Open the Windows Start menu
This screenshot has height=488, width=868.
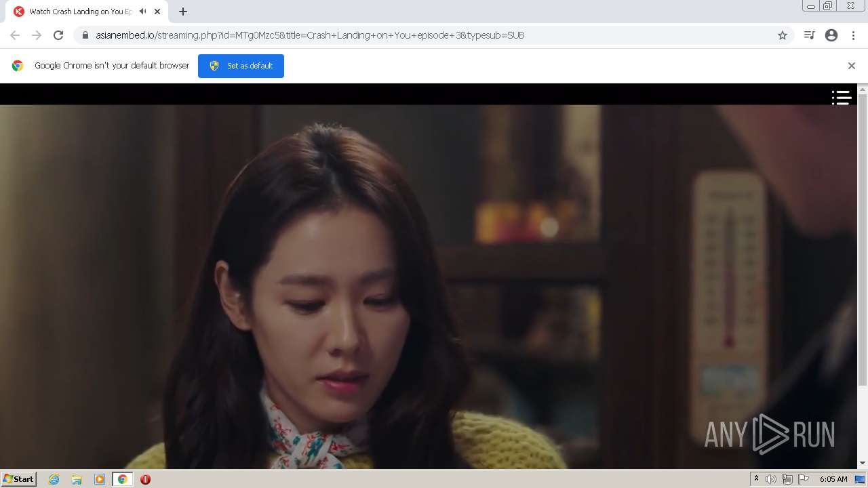[x=18, y=479]
